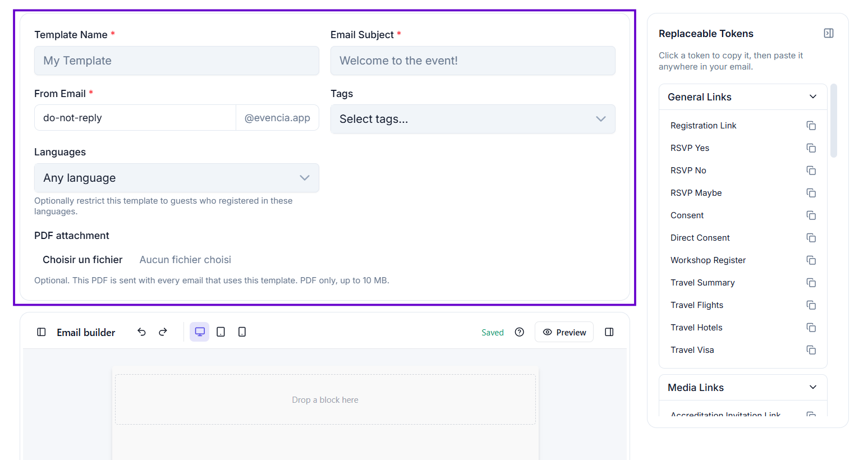868x460 pixels.
Task: Click the Preview button
Action: [564, 332]
